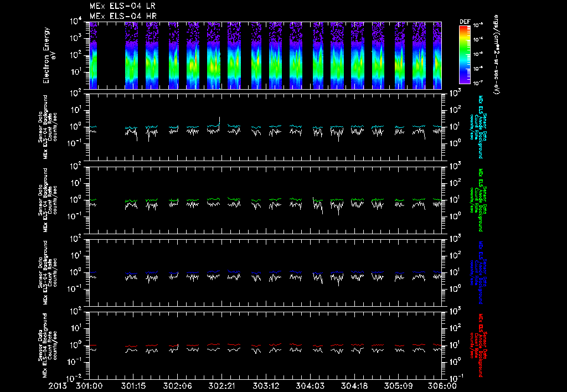Select the "Electron Energy eV" axis label

[x=48, y=55]
